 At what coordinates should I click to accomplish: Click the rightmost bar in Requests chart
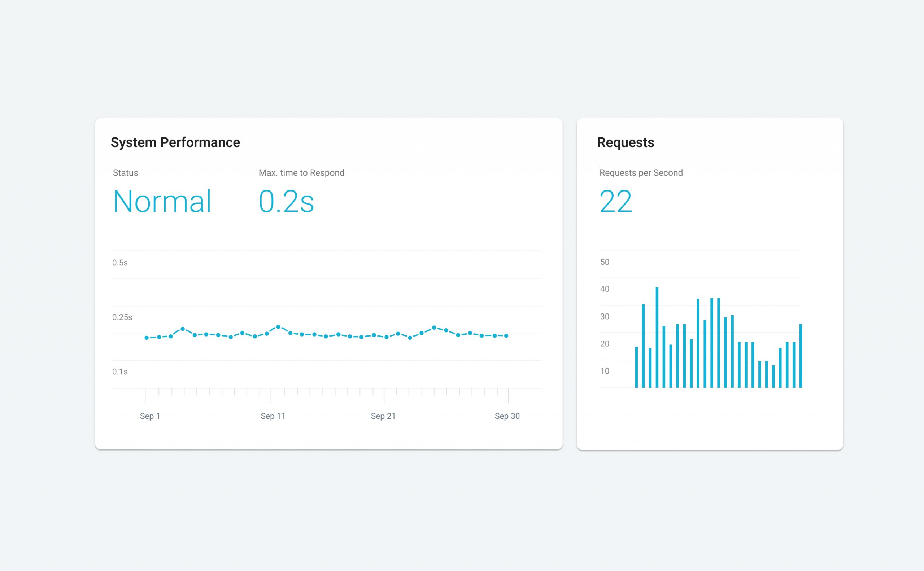tap(801, 355)
